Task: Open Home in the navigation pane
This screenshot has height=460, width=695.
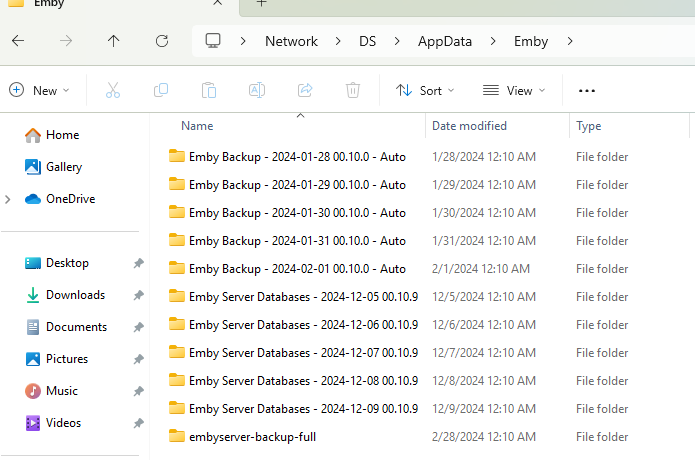Action: 52,135
